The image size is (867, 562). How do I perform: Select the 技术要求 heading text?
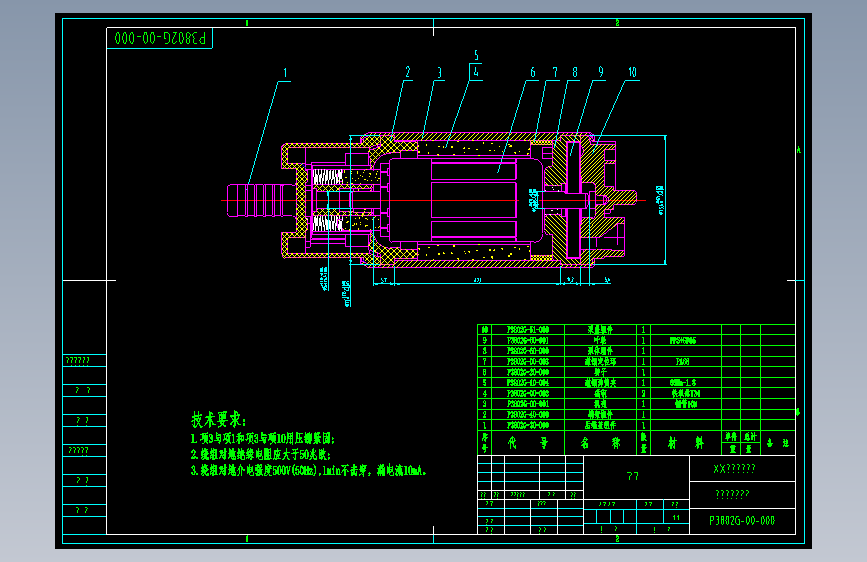pos(218,419)
